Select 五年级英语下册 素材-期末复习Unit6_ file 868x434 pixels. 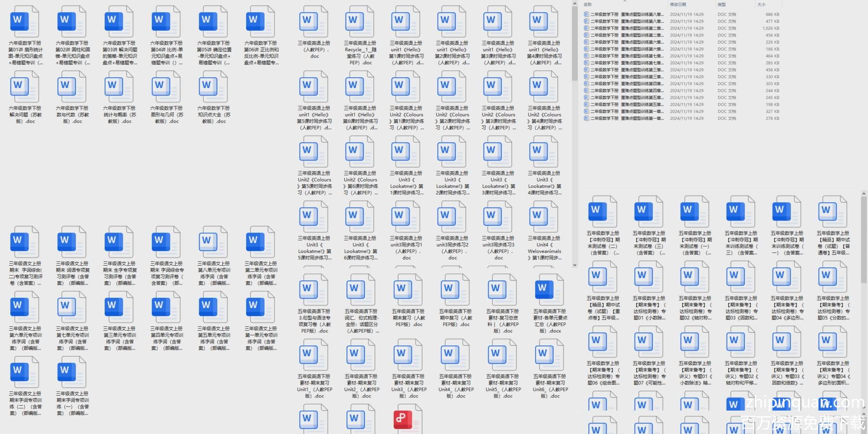(x=550, y=369)
